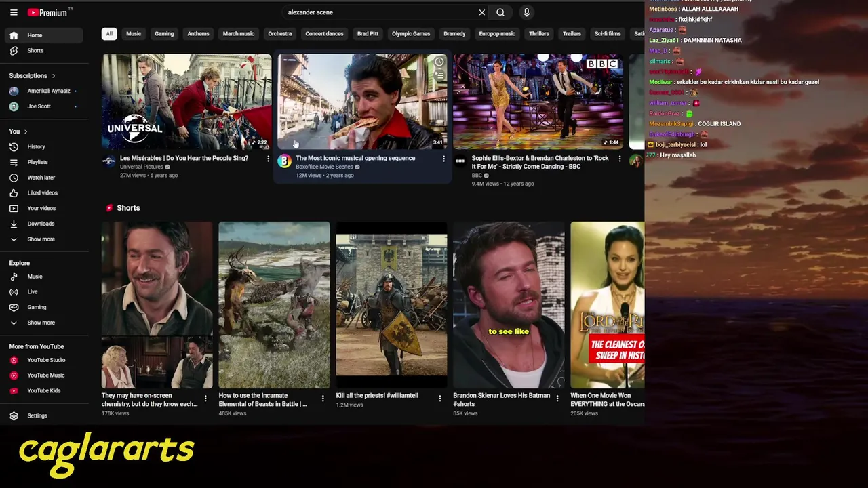The width and height of the screenshot is (868, 488).
Task: Open watch History
Action: 45,147
